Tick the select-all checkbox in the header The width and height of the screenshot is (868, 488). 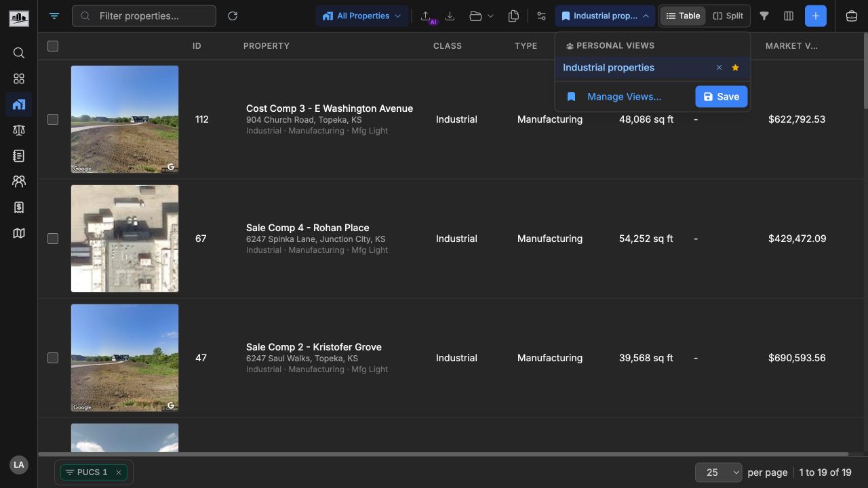coord(53,46)
